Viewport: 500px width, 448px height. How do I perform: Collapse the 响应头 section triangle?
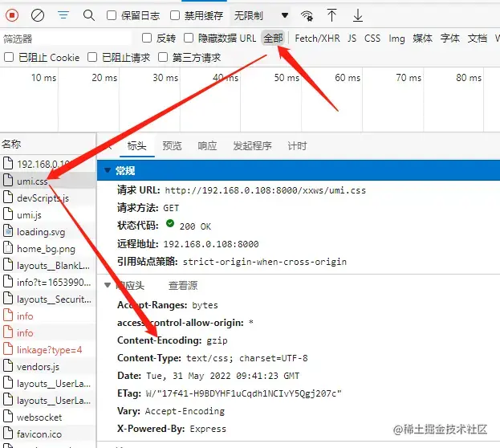tap(108, 285)
